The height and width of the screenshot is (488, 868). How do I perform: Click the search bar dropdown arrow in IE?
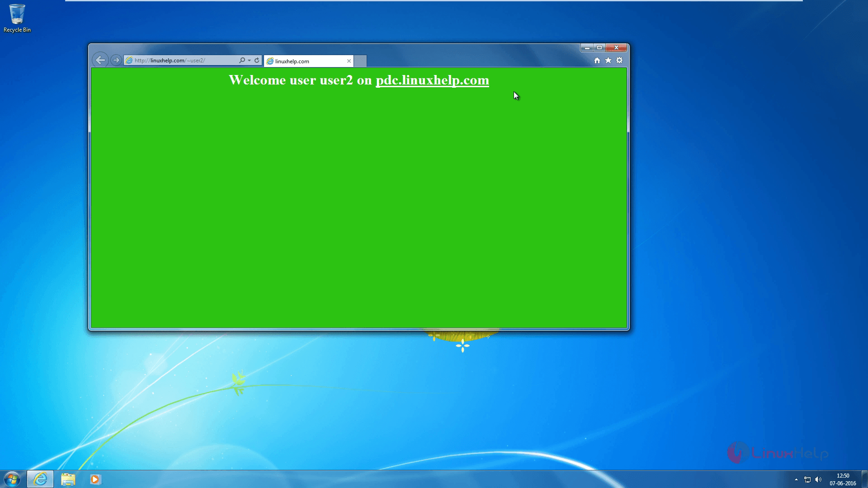pos(249,60)
